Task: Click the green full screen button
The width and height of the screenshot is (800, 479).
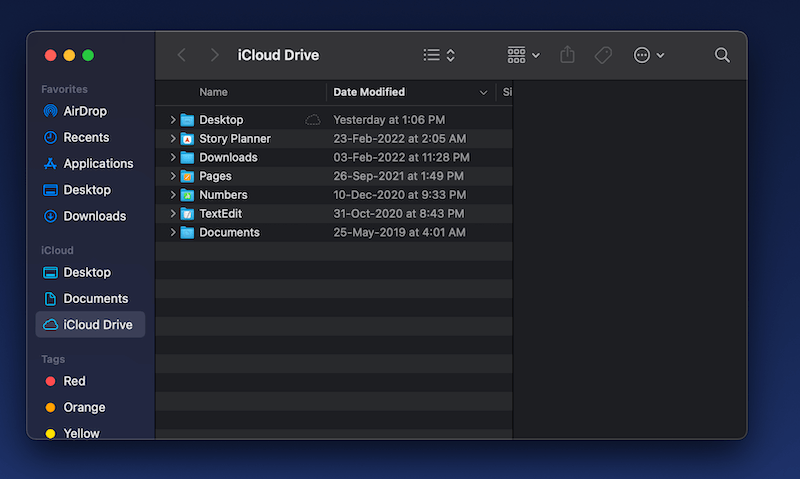Action: tap(88, 55)
